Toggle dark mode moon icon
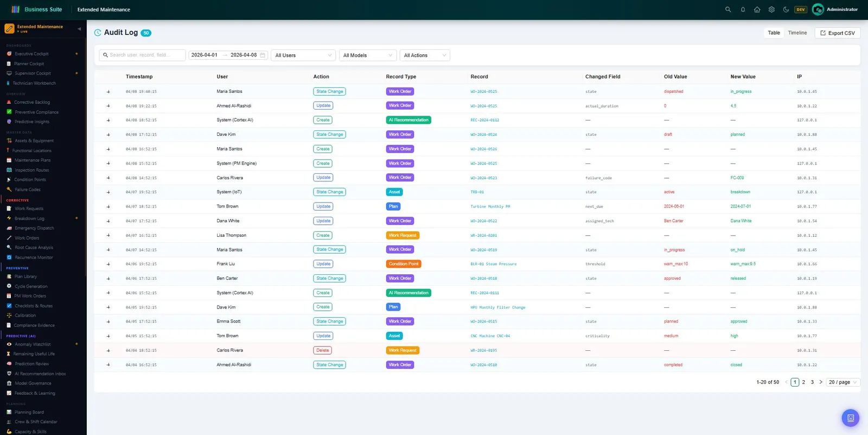 point(786,9)
